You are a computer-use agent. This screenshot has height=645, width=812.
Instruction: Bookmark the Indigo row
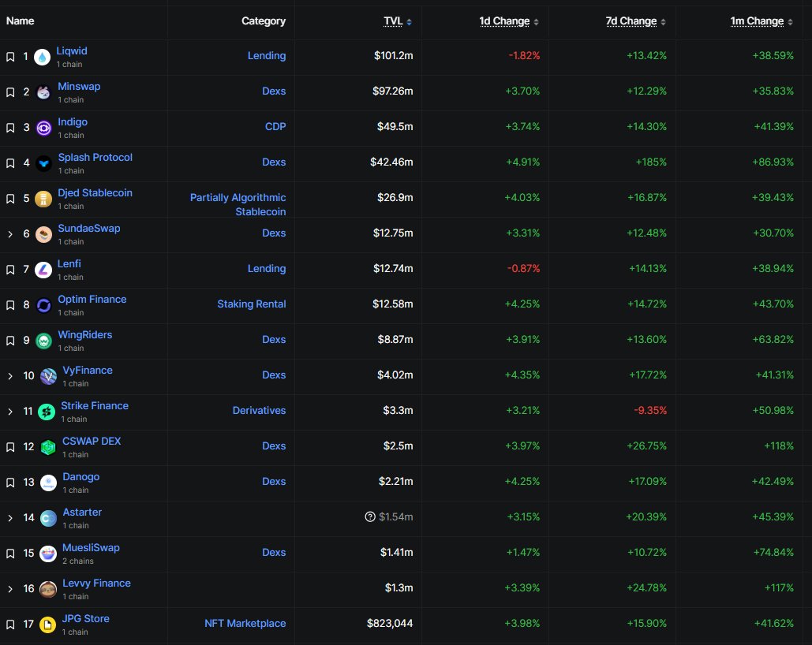(x=10, y=128)
